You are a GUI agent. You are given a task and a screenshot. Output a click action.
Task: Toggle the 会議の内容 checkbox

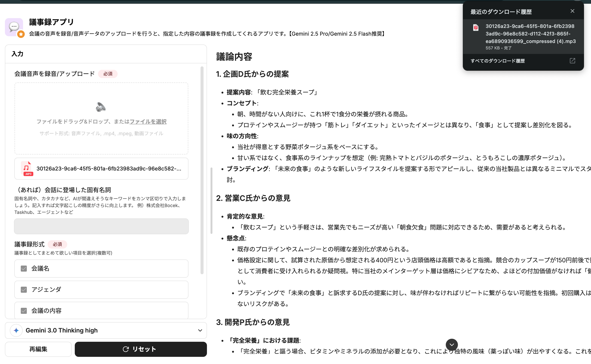[24, 311]
